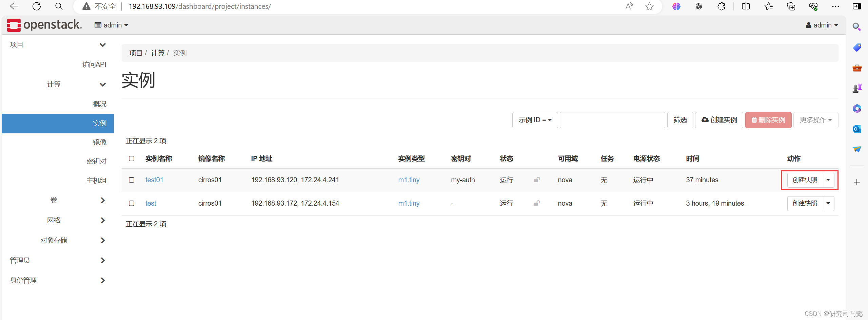Image resolution: width=868 pixels, height=320 pixels.
Task: Check the select-all instances checkbox
Action: (132, 158)
